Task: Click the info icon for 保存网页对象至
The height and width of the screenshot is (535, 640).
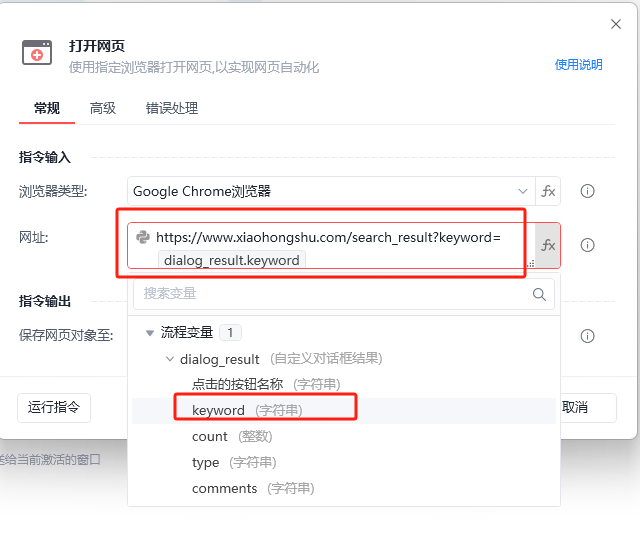Action: coord(587,336)
